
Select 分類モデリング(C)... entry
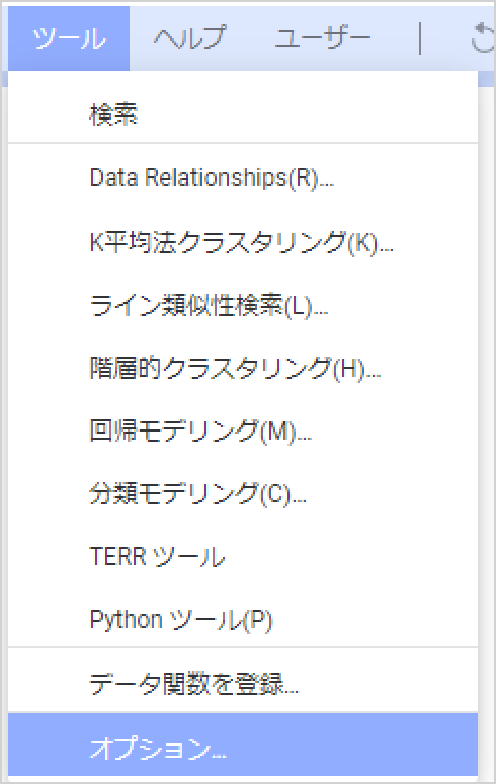coord(243,494)
